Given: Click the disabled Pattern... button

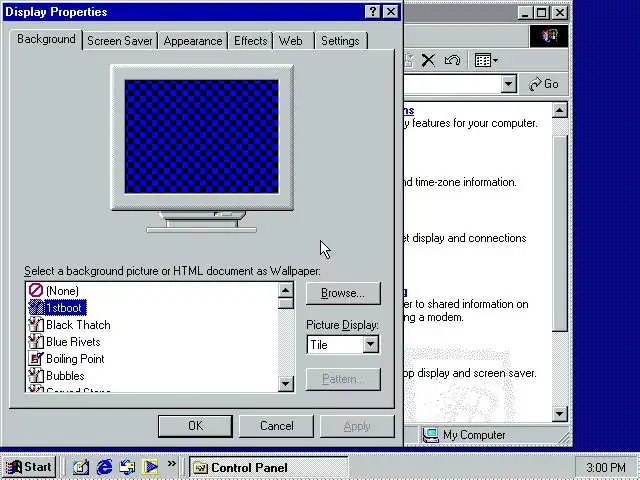Looking at the screenshot, I should pos(343,379).
